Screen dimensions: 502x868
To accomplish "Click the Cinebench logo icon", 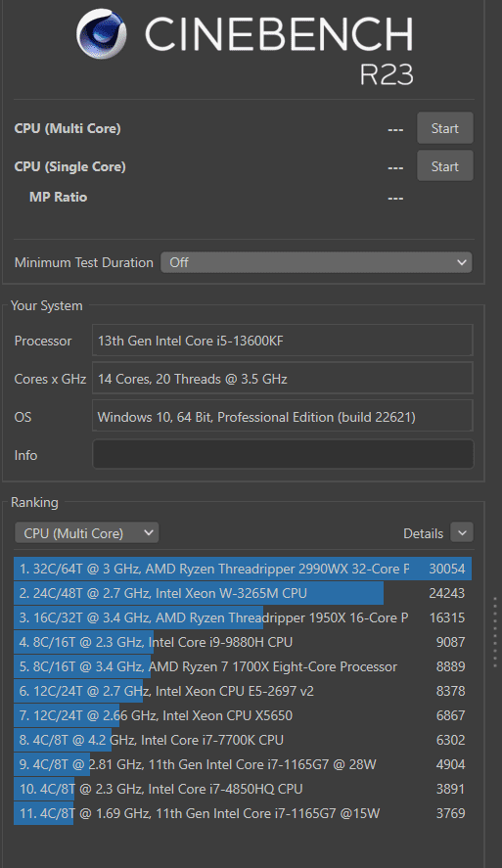I will [x=102, y=34].
